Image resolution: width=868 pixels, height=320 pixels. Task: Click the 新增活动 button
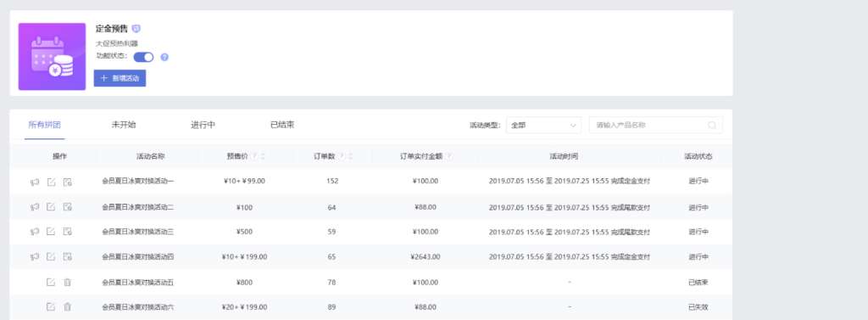click(120, 78)
